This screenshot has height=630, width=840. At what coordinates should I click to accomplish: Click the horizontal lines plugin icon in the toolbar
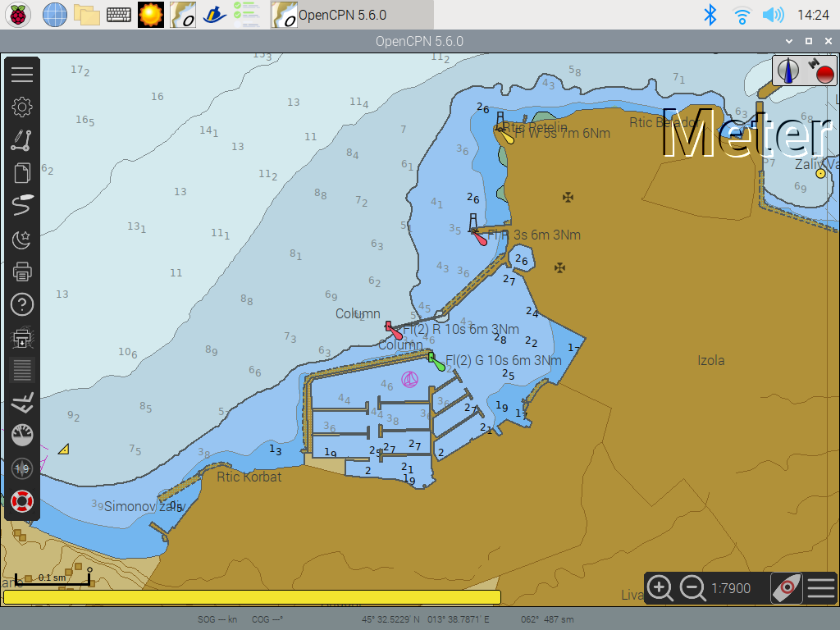click(x=22, y=370)
